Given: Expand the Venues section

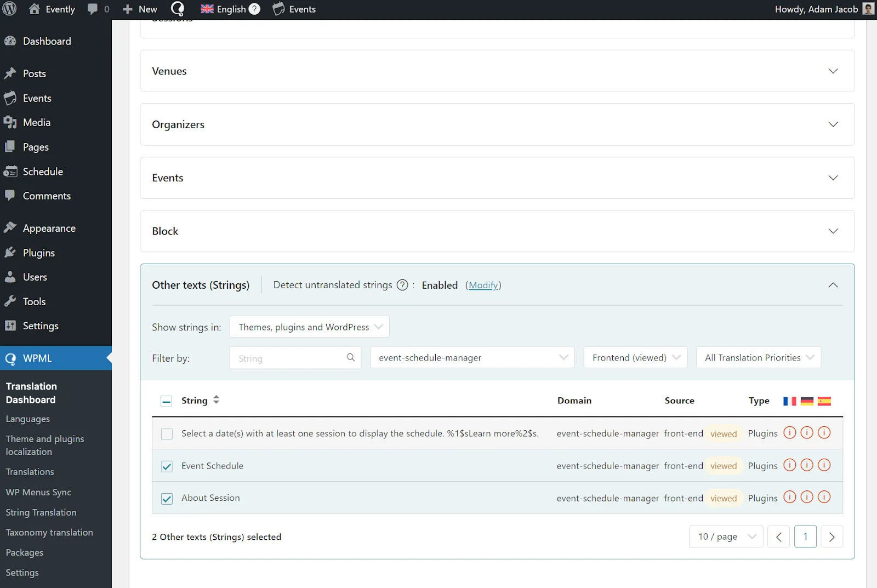Looking at the screenshot, I should coord(833,71).
